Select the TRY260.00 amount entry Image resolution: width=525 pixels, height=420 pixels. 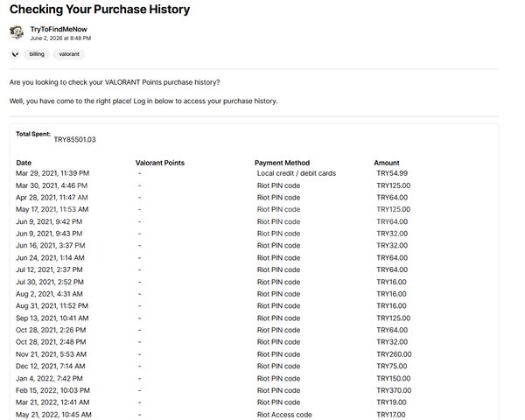tap(394, 354)
